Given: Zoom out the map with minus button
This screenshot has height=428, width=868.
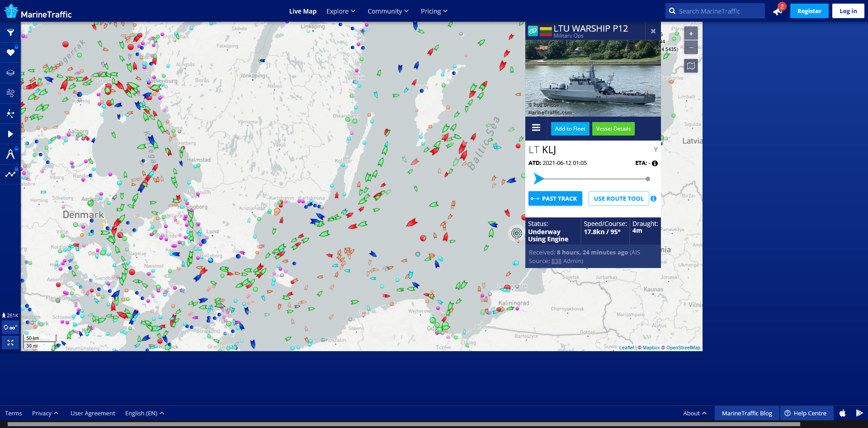Looking at the screenshot, I should pyautogui.click(x=691, y=47).
